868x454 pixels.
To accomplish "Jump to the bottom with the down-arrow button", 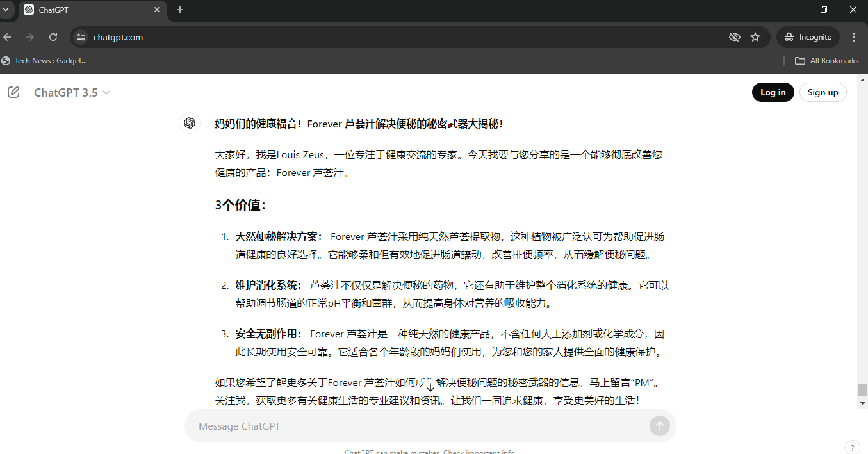I will (x=430, y=387).
